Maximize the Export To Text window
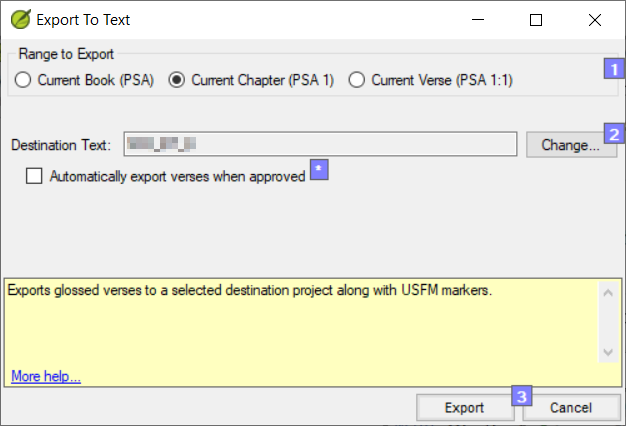Viewport: 626px width, 426px height. point(536,19)
